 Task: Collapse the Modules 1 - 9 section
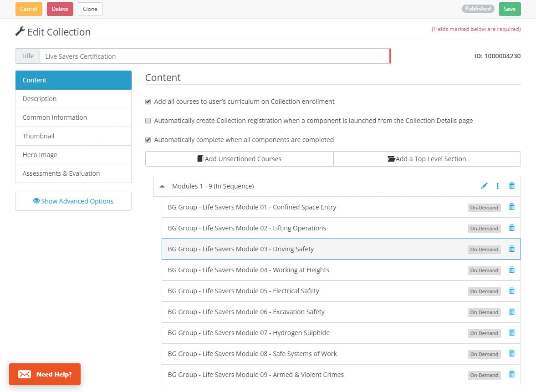(162, 186)
